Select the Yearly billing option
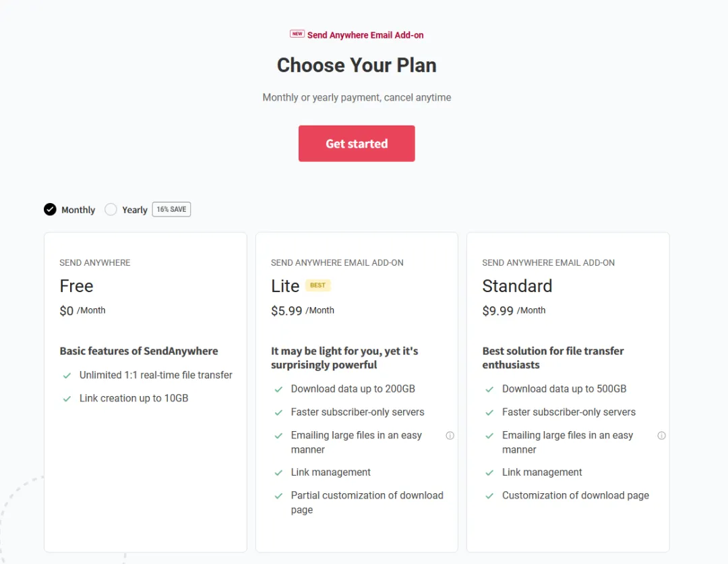Image resolution: width=728 pixels, height=564 pixels. point(111,209)
